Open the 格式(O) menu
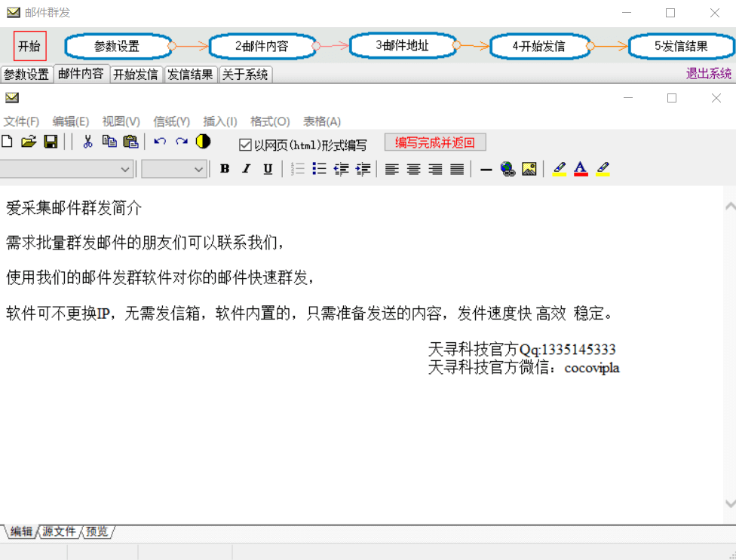Viewport: 736px width, 560px height. [270, 121]
